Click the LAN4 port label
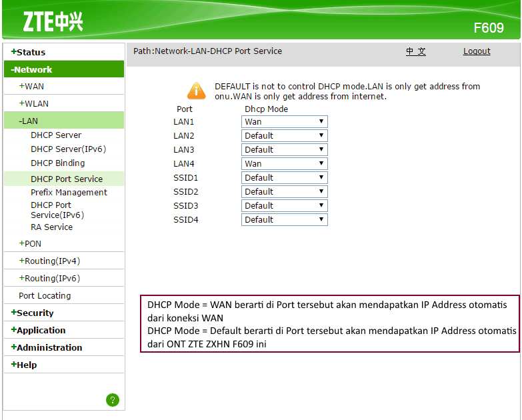This screenshot has width=522, height=420. tap(184, 164)
